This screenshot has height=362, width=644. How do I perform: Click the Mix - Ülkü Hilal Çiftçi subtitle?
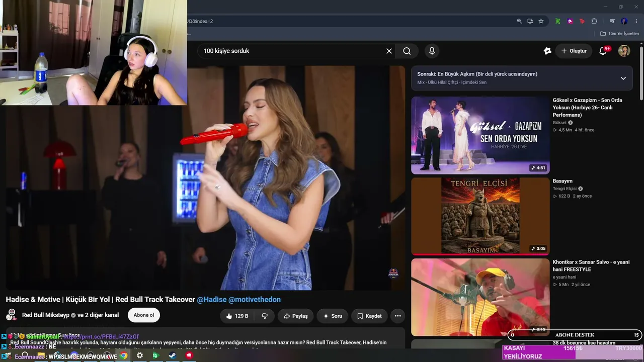pyautogui.click(x=452, y=82)
